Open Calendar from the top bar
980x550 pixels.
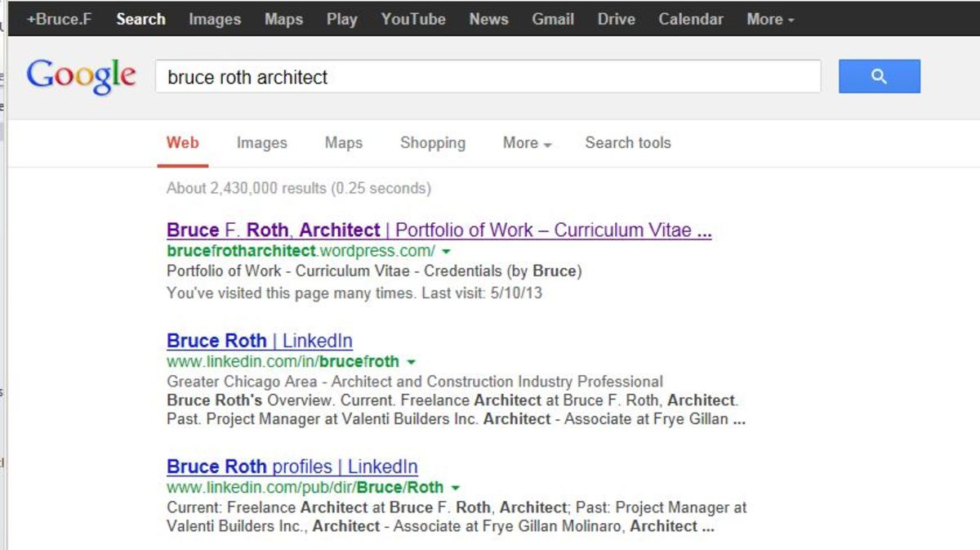(691, 19)
